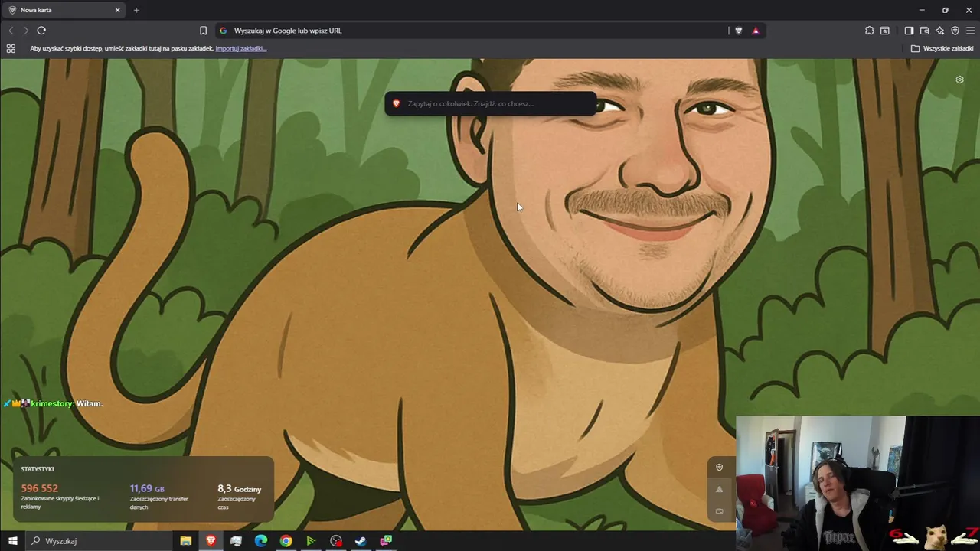Open the Windows Start menu

tap(12, 541)
